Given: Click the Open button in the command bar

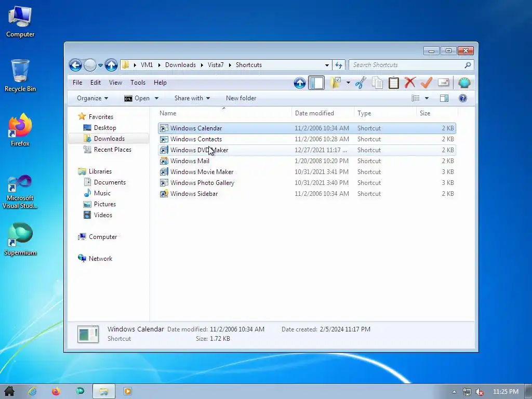Looking at the screenshot, I should click(137, 98).
